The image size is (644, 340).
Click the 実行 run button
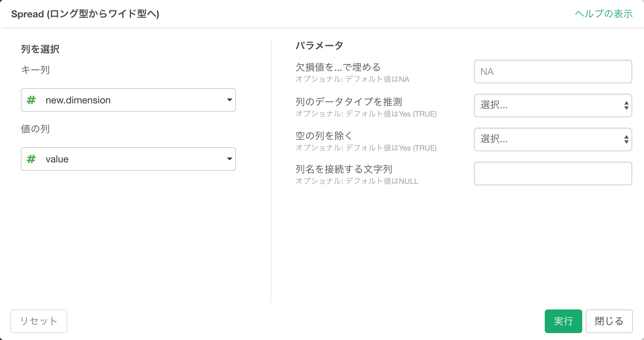[x=563, y=321]
